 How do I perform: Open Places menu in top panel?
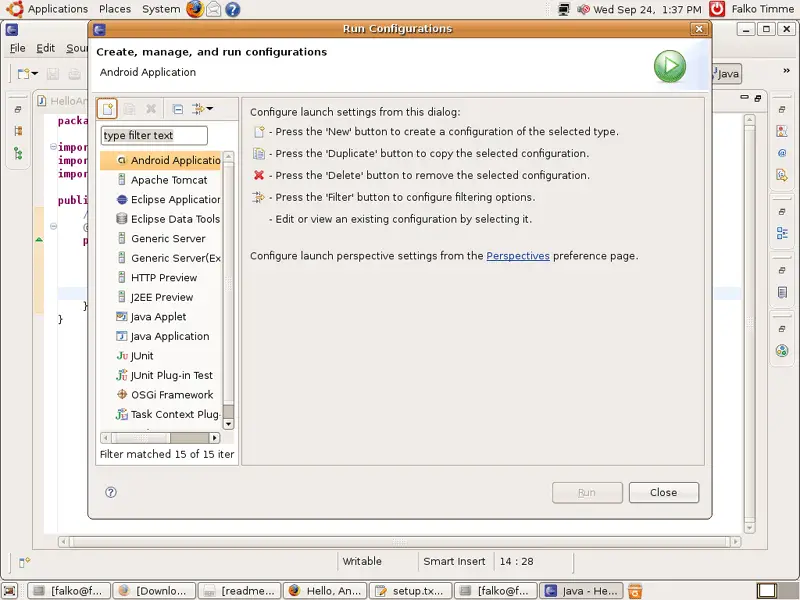[115, 9]
